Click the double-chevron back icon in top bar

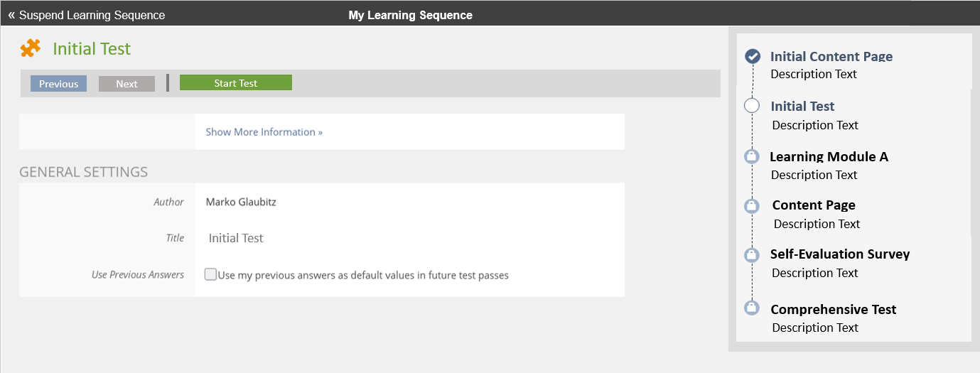click(11, 15)
